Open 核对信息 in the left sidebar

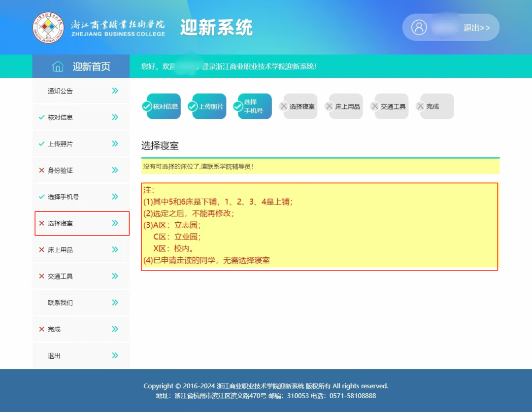coord(60,117)
